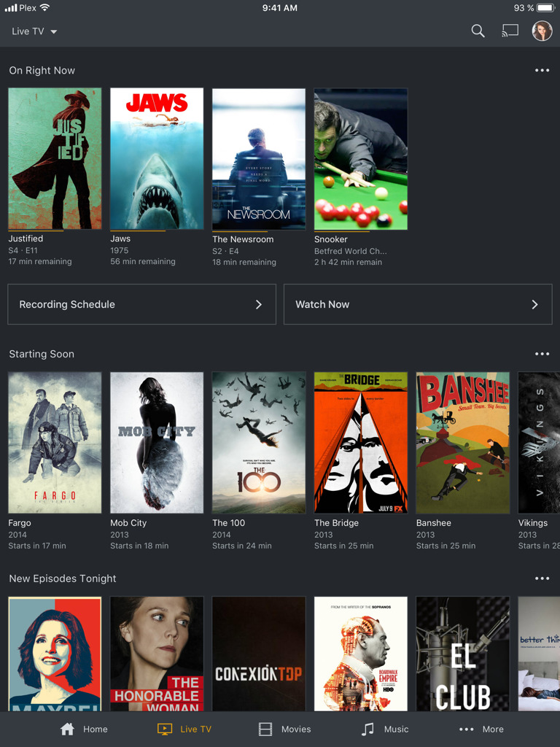This screenshot has width=560, height=747.
Task: Select the Justified poster
Action: 55,159
